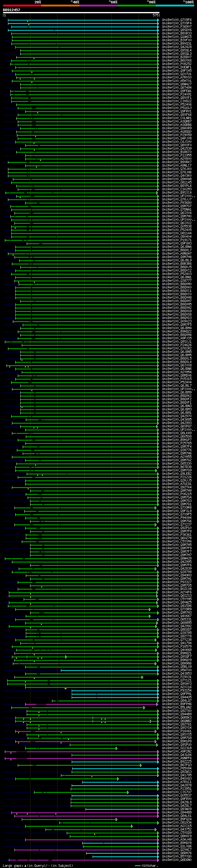The height and width of the screenshot is (868, 197).
Task: Click label UniRef100_P29059
Action: (177, 135)
